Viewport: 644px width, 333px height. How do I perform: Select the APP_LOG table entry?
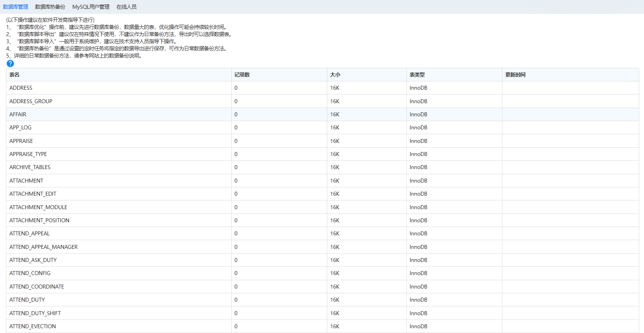(x=21, y=127)
